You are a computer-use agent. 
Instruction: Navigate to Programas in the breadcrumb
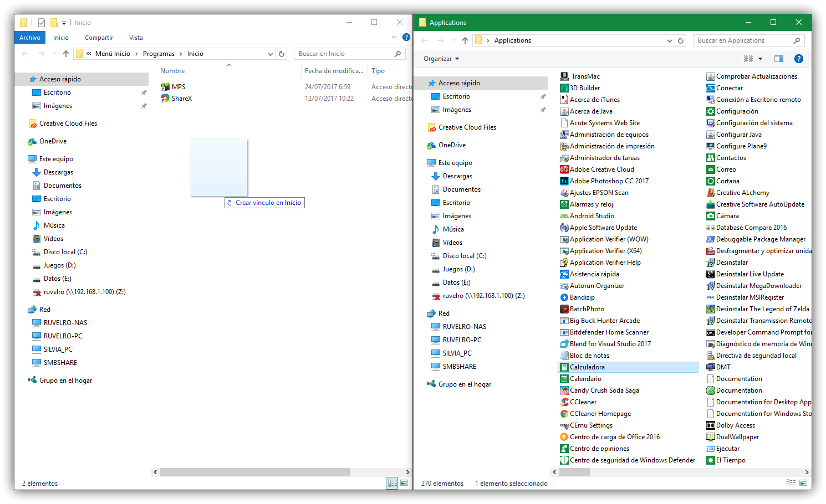[x=159, y=54]
